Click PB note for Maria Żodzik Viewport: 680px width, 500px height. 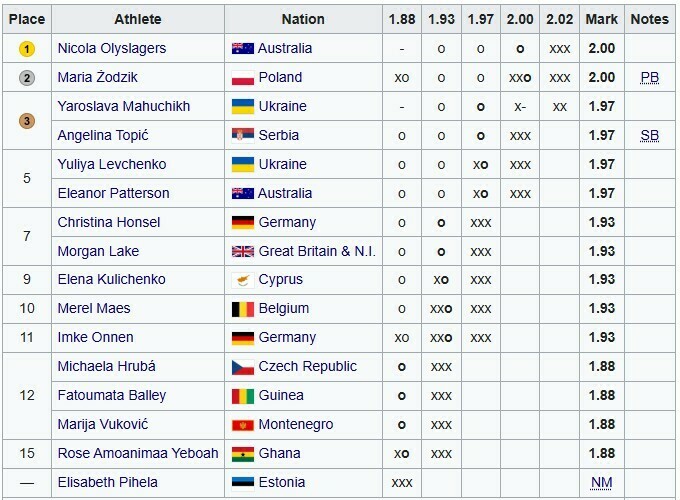tap(649, 78)
